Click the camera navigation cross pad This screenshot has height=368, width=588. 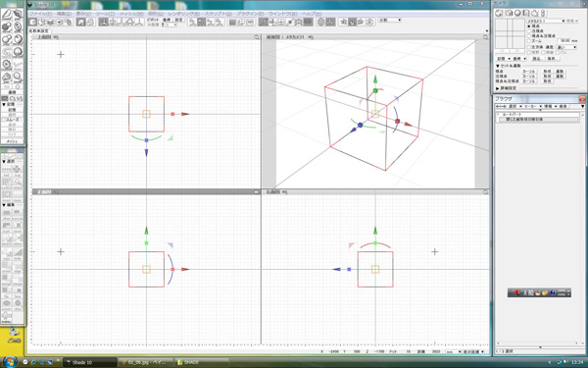(x=510, y=33)
